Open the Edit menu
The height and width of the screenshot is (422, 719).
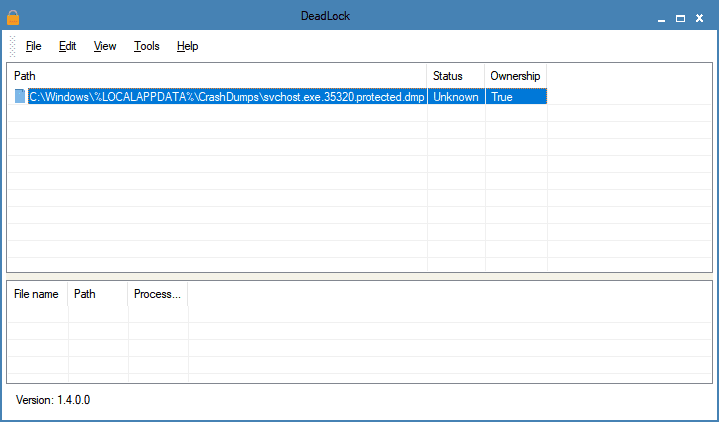point(67,46)
